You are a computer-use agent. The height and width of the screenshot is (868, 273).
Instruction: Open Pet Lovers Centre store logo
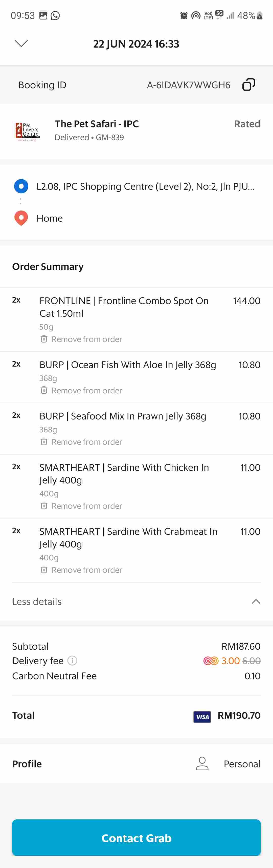click(28, 131)
